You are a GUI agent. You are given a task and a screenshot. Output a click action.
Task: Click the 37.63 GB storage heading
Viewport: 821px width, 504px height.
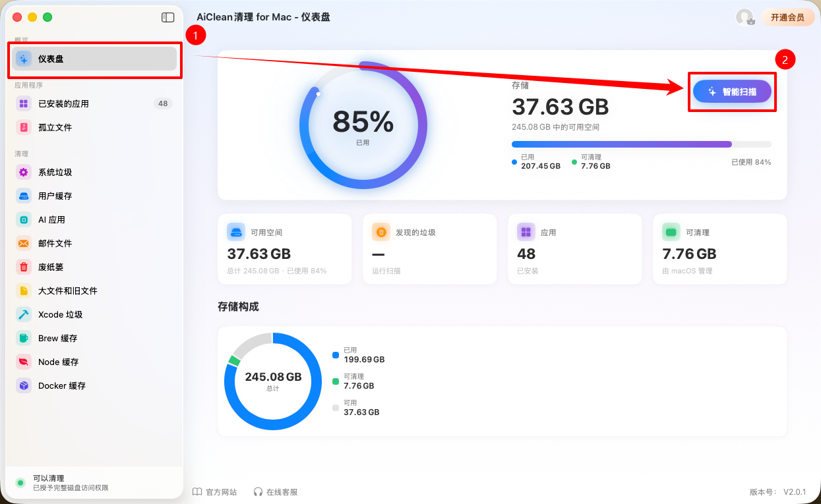click(561, 106)
